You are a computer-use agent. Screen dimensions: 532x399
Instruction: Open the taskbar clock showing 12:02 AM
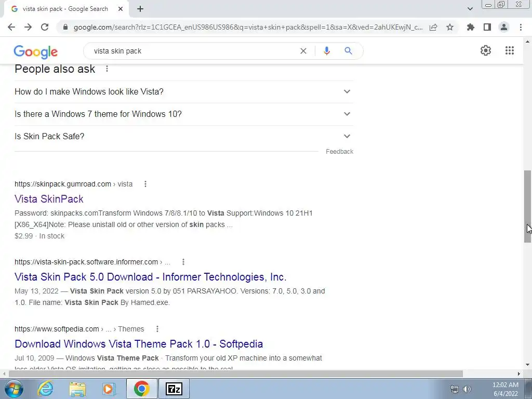pos(505,389)
